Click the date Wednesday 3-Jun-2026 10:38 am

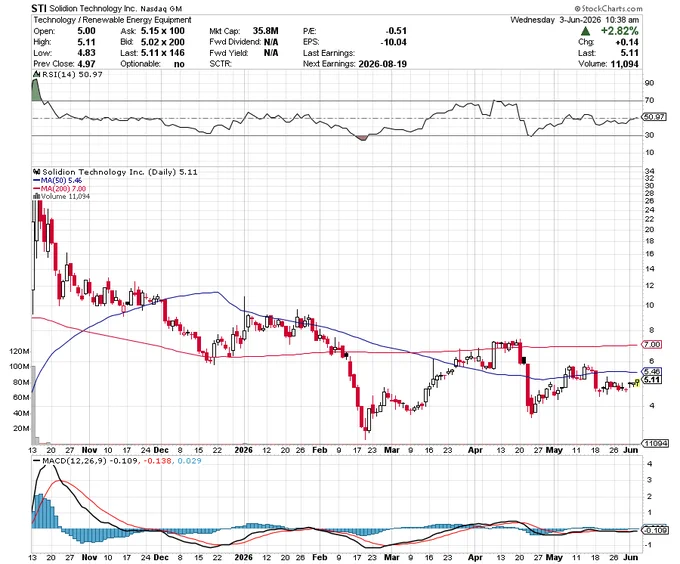click(574, 20)
